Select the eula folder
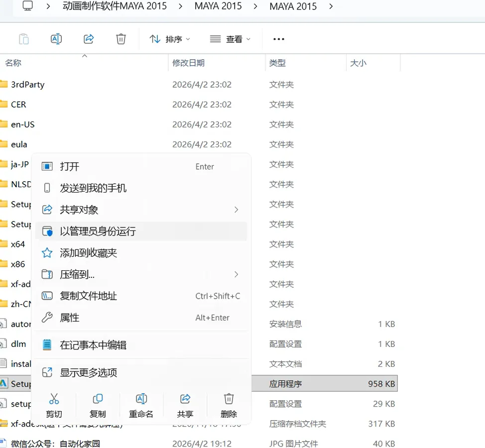Viewport: 485px width, 448px height. click(x=19, y=145)
